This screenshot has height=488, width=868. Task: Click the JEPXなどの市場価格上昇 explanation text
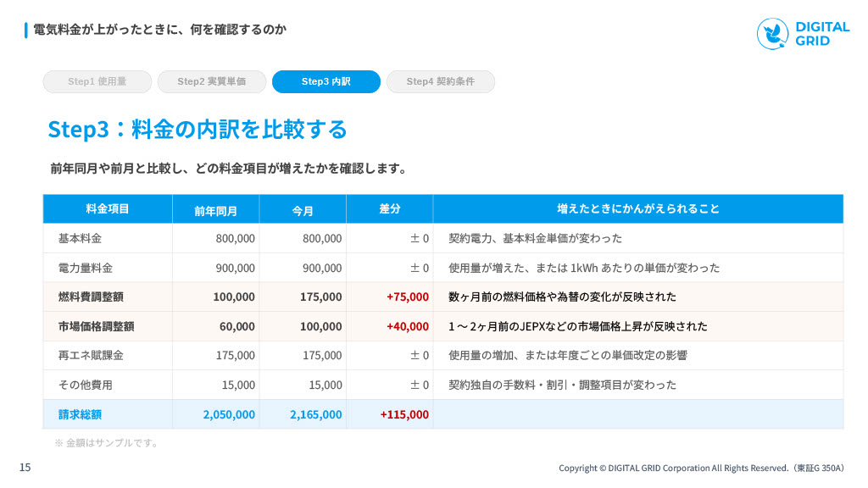click(578, 326)
